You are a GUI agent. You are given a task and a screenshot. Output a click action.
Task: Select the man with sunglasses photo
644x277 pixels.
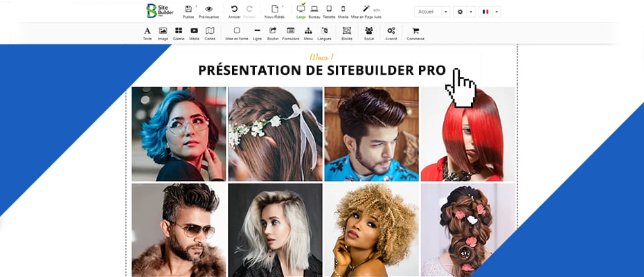coord(179,230)
